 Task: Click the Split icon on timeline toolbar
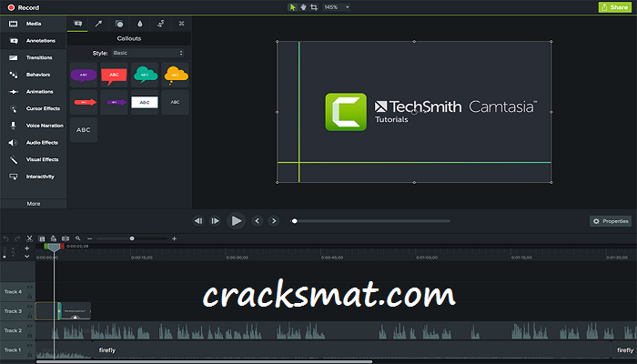click(66, 238)
